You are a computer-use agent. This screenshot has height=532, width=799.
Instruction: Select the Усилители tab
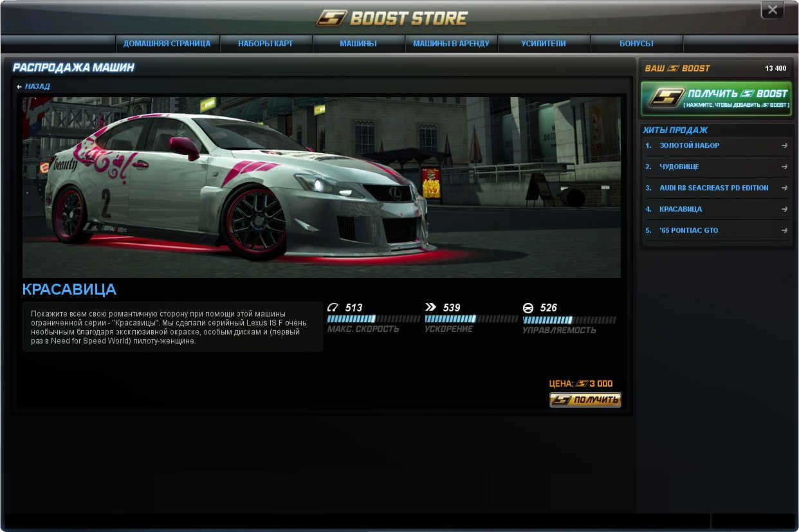tap(544, 44)
